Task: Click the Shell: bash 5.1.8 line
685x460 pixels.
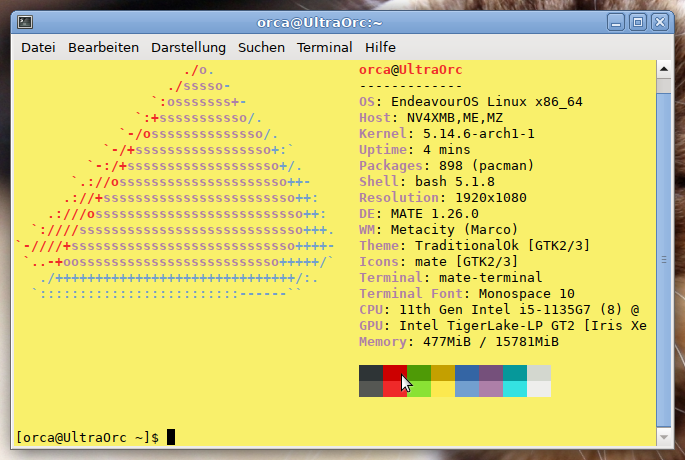Action: (x=427, y=182)
